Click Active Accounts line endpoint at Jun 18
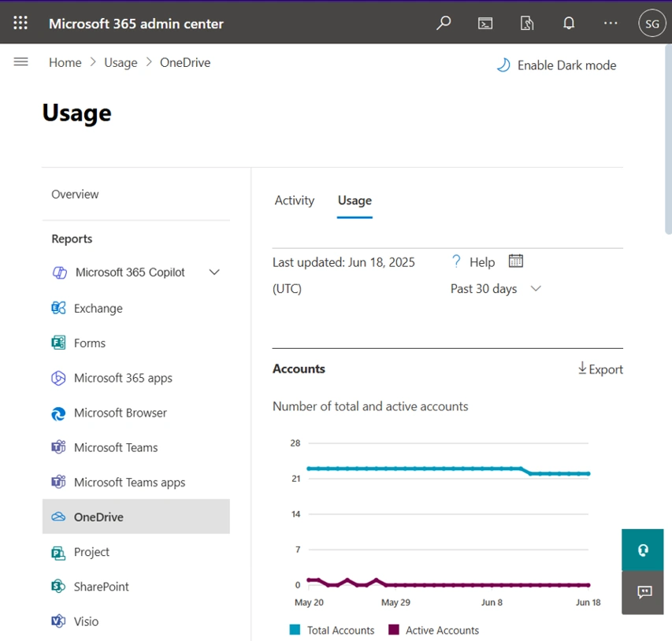The image size is (672, 641). [588, 585]
